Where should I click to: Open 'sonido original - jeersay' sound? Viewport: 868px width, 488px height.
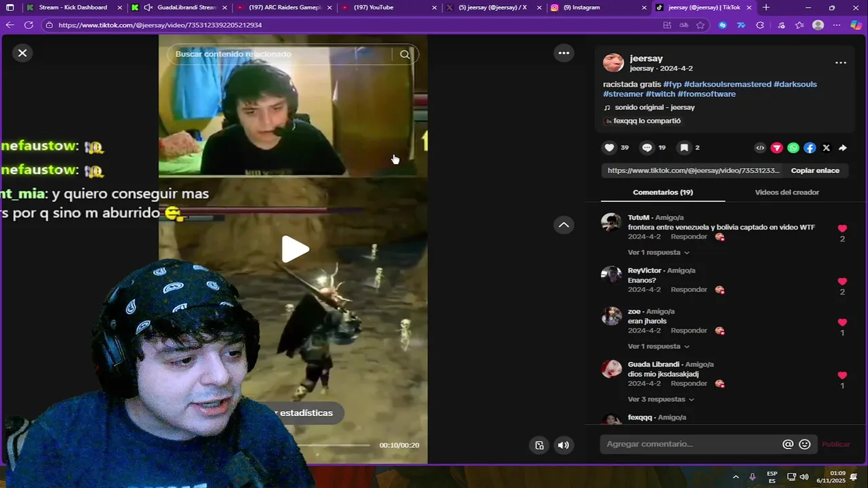pyautogui.click(x=654, y=108)
